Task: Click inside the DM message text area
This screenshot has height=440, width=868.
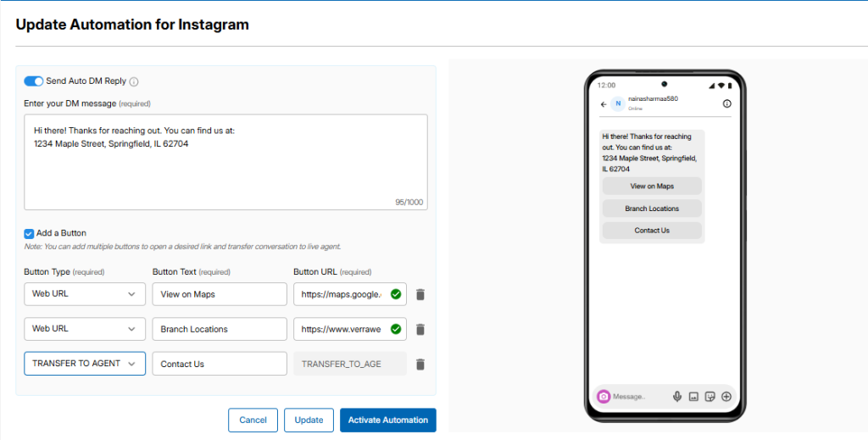Action: point(225,162)
